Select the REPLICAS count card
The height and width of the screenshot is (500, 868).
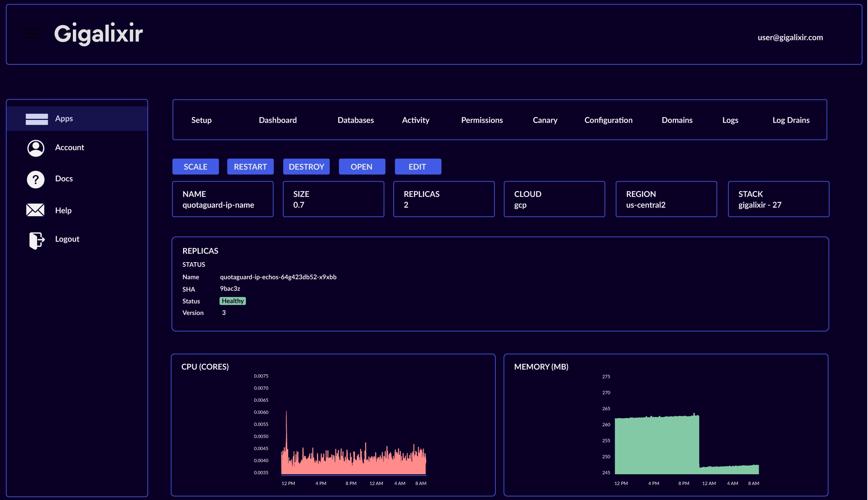[x=443, y=199]
